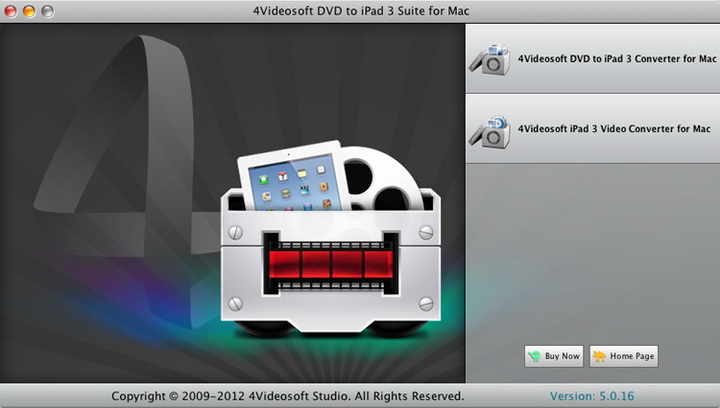Click the DVD to iPad 3 Converter box icon
This screenshot has width=720, height=408.
(x=490, y=59)
